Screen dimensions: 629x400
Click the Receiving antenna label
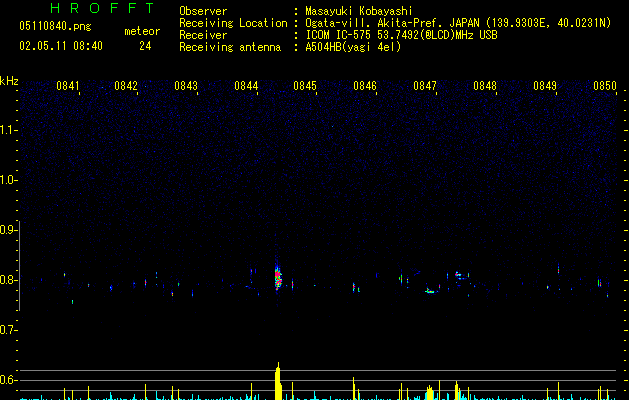coord(230,47)
